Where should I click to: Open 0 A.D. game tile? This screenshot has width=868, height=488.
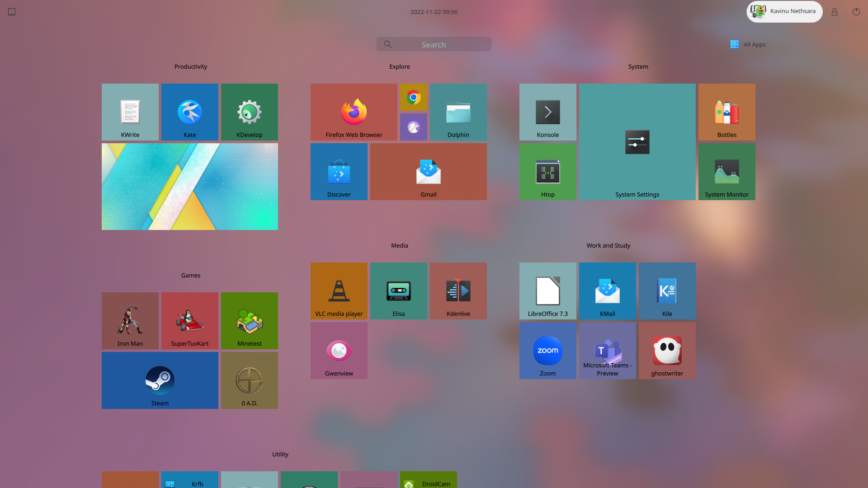[250, 380]
